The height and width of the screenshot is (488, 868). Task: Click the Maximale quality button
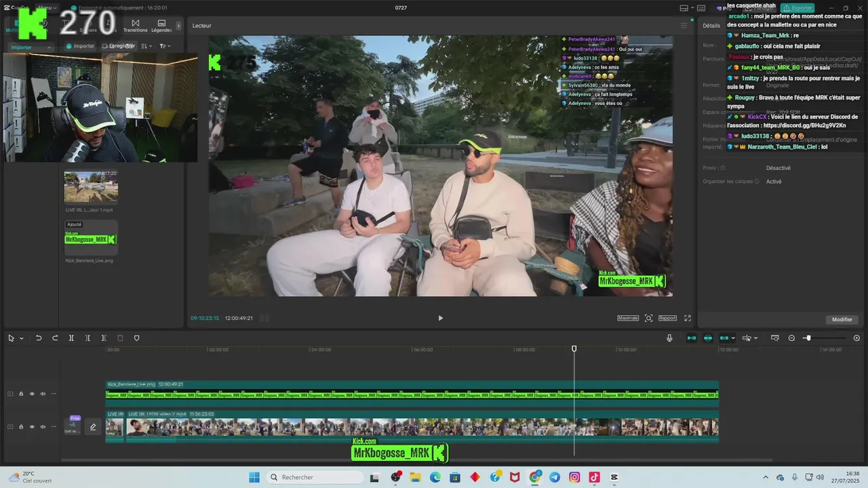628,318
